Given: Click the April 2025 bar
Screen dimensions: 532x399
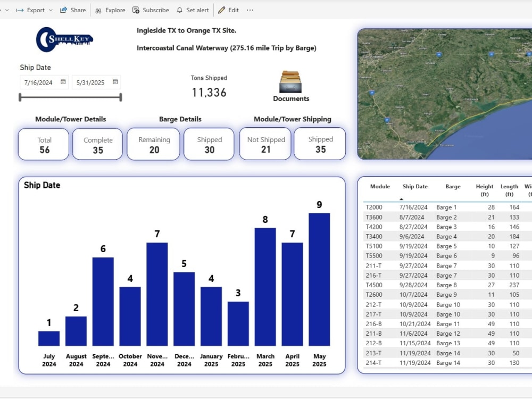Looking at the screenshot, I should click(292, 294).
